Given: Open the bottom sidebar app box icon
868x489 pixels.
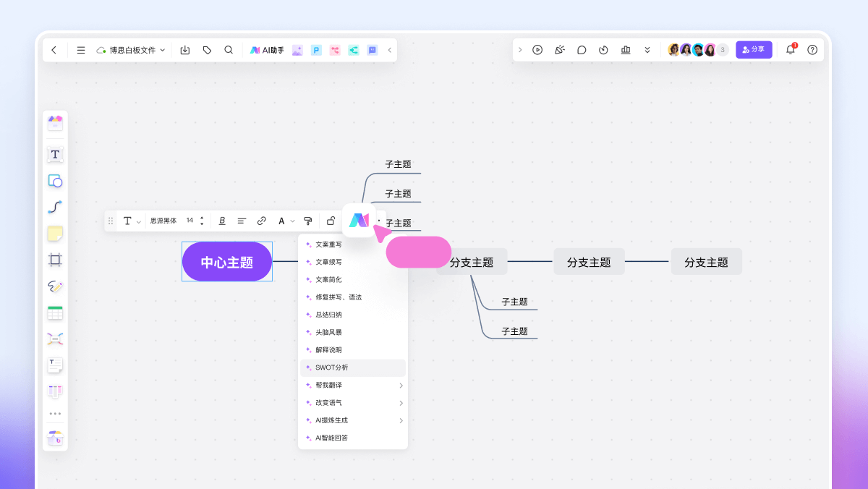Looking at the screenshot, I should coord(55,438).
